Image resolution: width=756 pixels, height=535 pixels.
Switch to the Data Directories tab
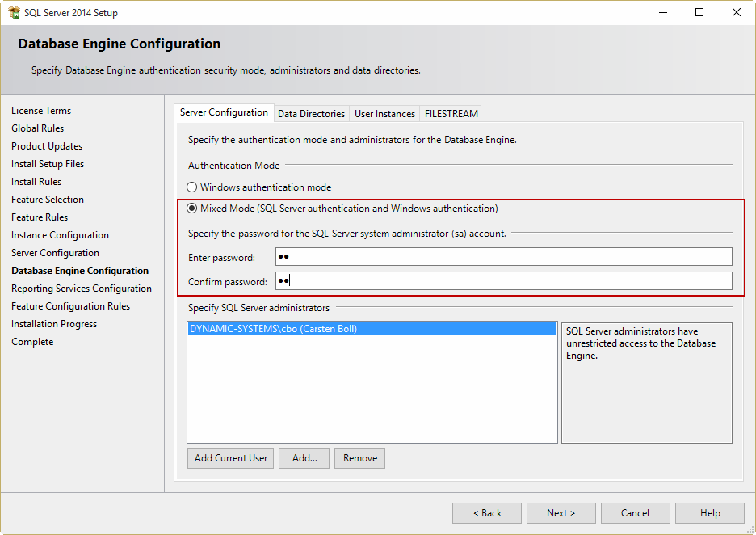tap(311, 114)
